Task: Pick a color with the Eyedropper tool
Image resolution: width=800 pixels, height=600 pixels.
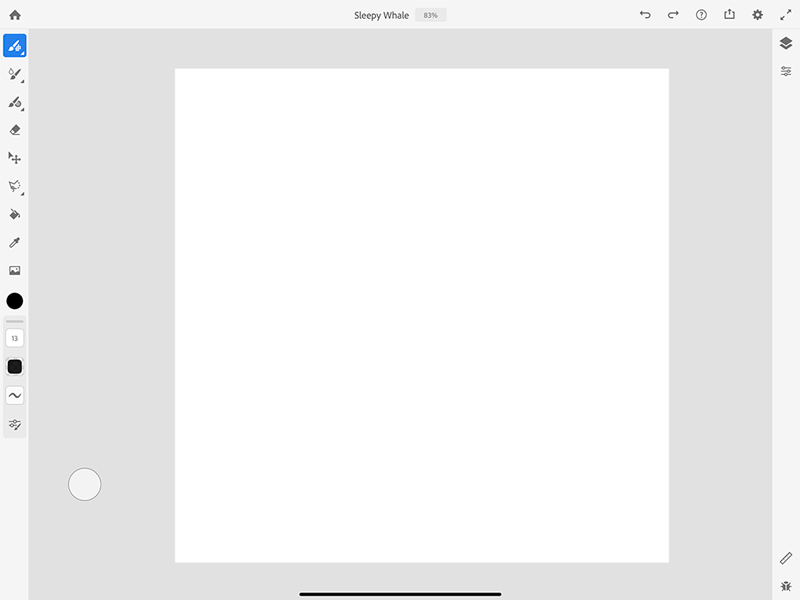Action: point(14,241)
